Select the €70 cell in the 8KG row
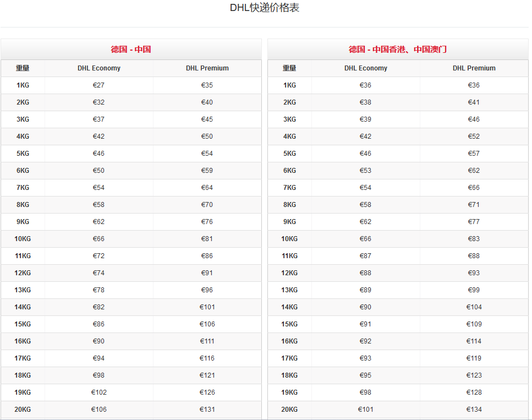Image resolution: width=532 pixels, height=420 pixels. pos(207,204)
